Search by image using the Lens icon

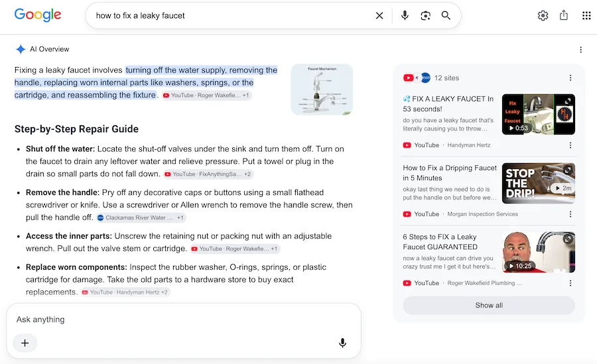click(x=425, y=16)
